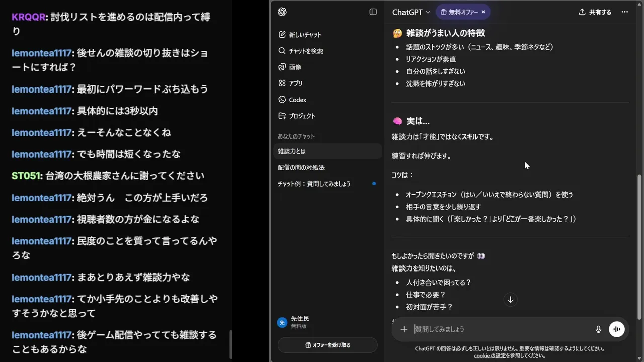This screenshot has height=362, width=644.
Task: Click the ChatGPT conversation vertical scrollbar
Action: click(x=639, y=246)
